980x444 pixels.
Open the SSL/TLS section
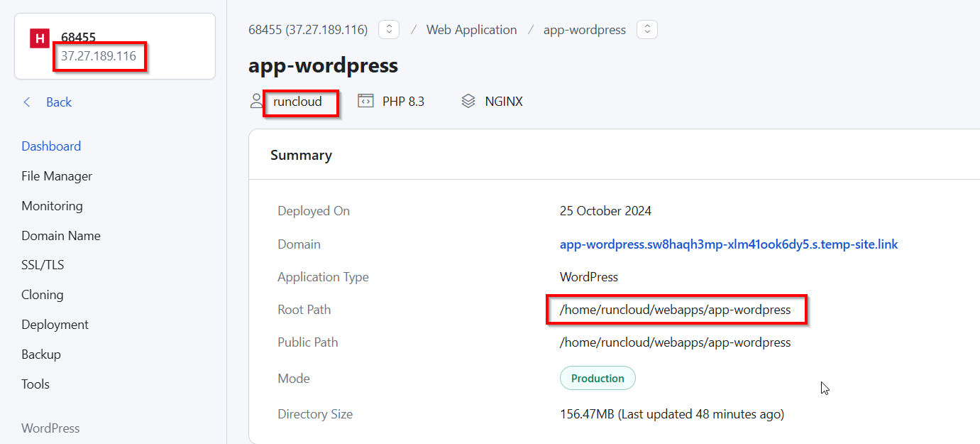tap(43, 265)
